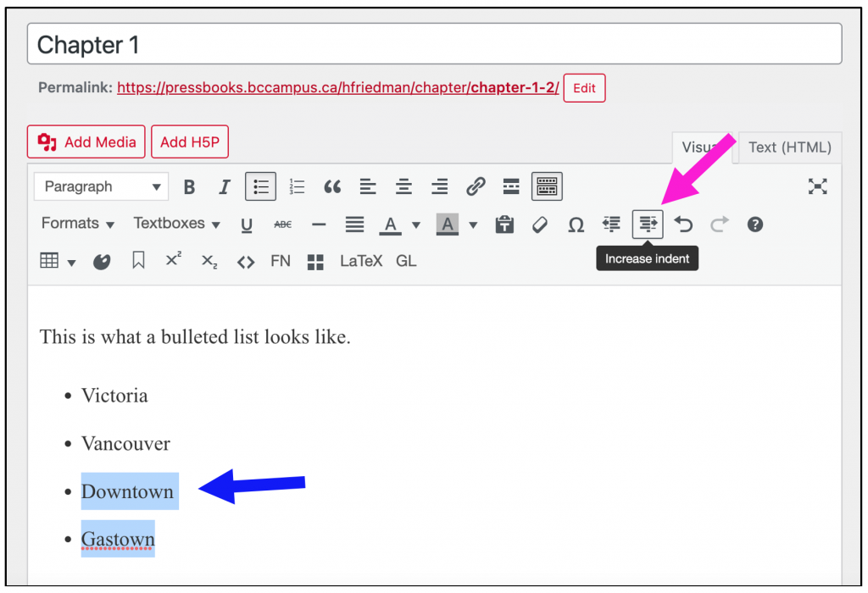Insert a link with chain icon
Screen dimensions: 868x593
point(476,186)
